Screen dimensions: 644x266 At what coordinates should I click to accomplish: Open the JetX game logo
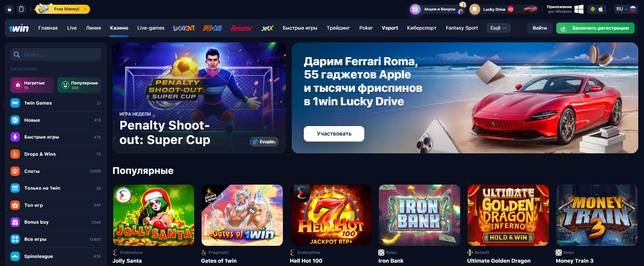tap(267, 28)
